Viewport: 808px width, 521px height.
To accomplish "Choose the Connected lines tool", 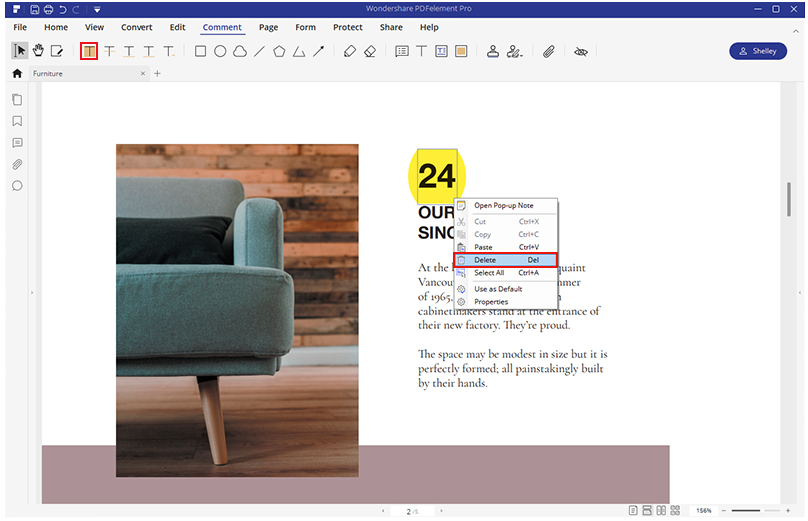I will (299, 51).
